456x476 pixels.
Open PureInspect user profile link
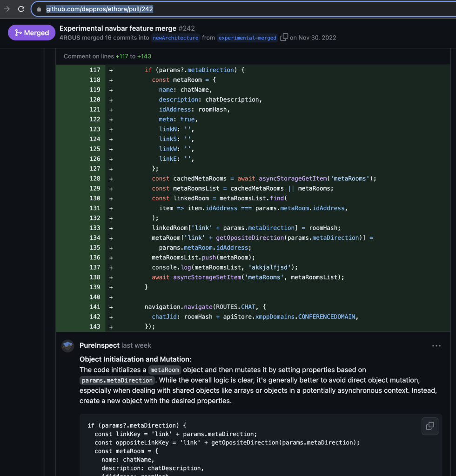(99, 345)
